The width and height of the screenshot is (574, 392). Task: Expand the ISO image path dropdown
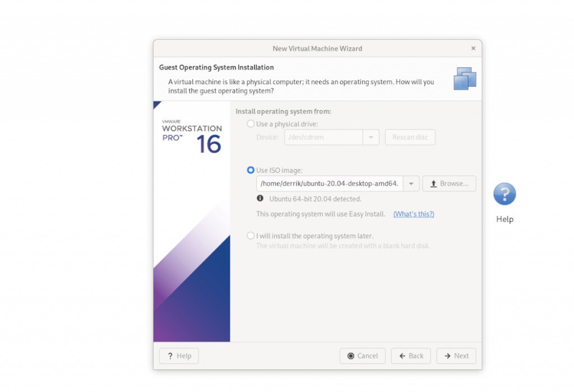pyautogui.click(x=411, y=183)
